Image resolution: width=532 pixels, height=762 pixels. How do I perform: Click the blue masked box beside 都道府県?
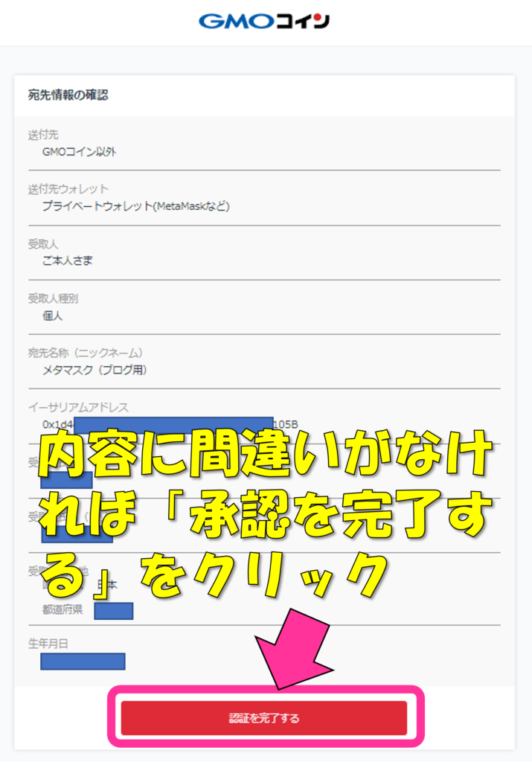tap(114, 611)
